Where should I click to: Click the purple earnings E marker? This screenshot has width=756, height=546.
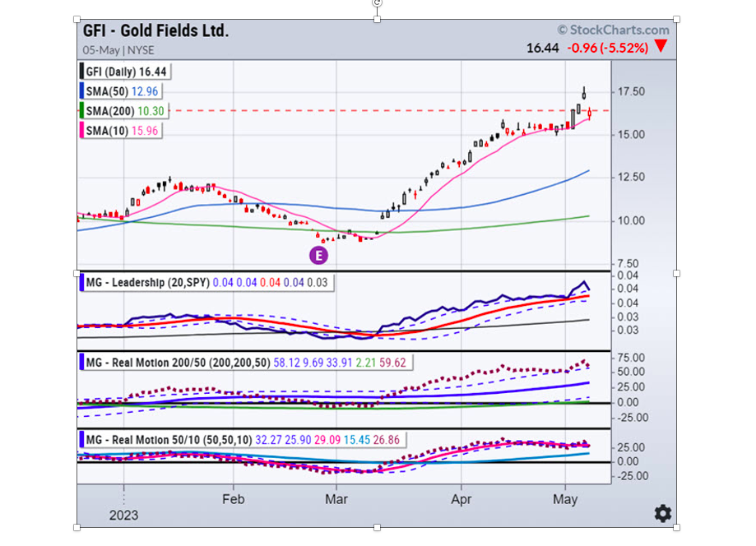318,256
